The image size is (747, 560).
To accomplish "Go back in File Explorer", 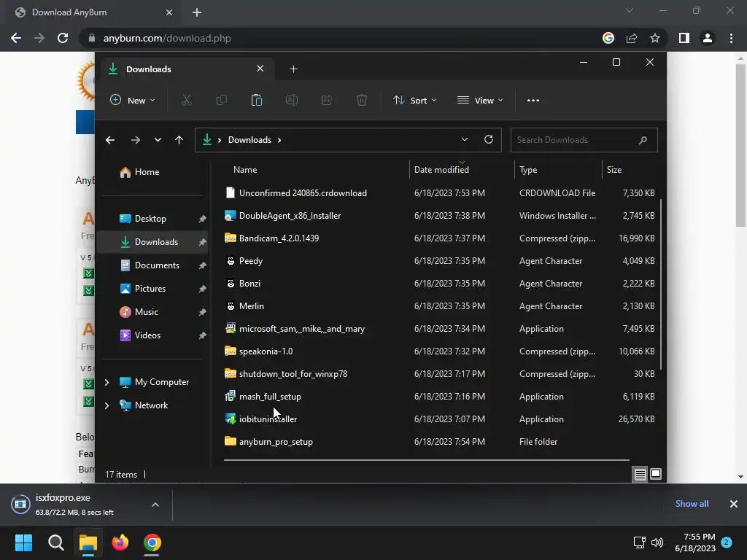I will pos(110,140).
